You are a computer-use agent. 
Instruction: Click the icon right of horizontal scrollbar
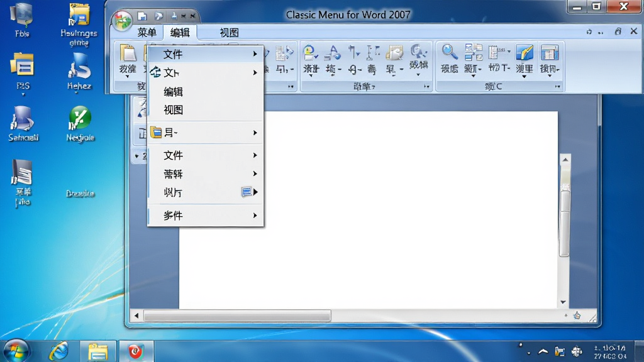pos(577,315)
